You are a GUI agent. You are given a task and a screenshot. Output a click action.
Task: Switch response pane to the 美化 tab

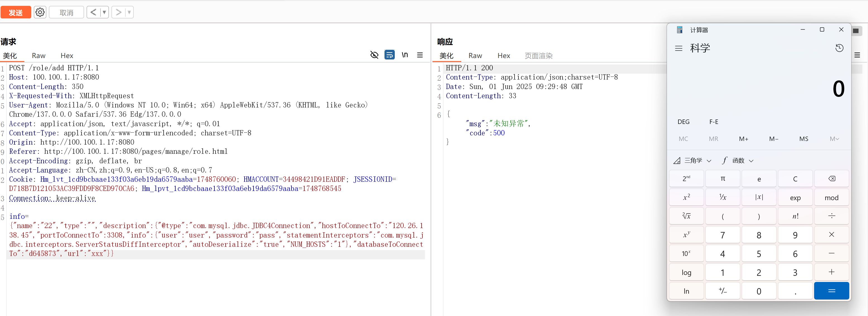(x=446, y=56)
